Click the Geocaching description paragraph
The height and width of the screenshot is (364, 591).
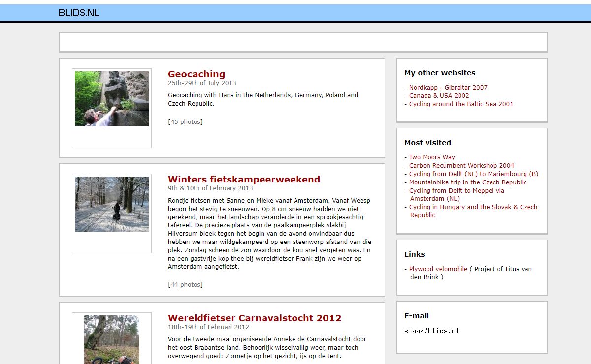click(263, 100)
